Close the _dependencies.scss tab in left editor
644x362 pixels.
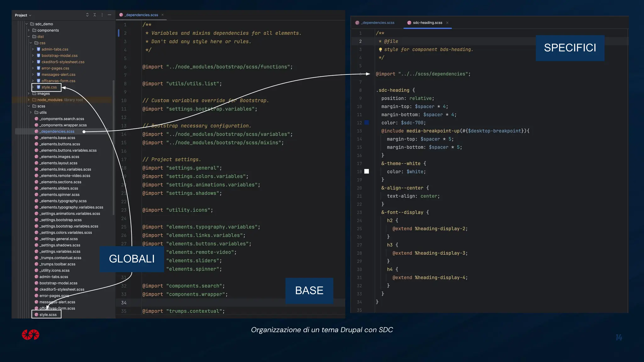tap(163, 15)
